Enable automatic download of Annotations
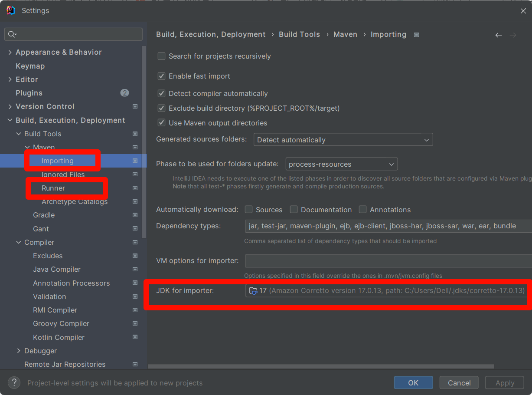The image size is (532, 395). (x=363, y=210)
